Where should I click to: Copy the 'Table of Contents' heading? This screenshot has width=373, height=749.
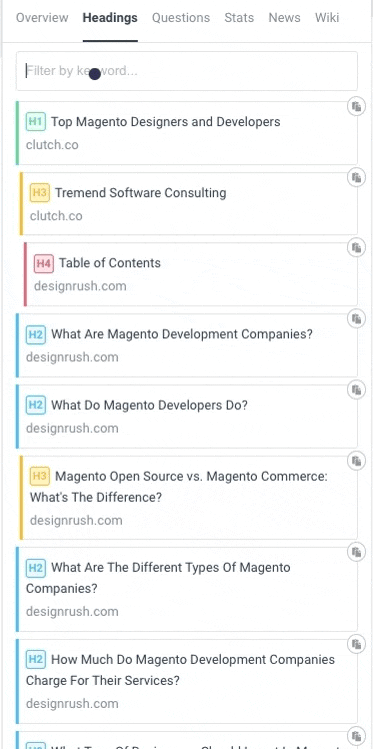point(356,247)
